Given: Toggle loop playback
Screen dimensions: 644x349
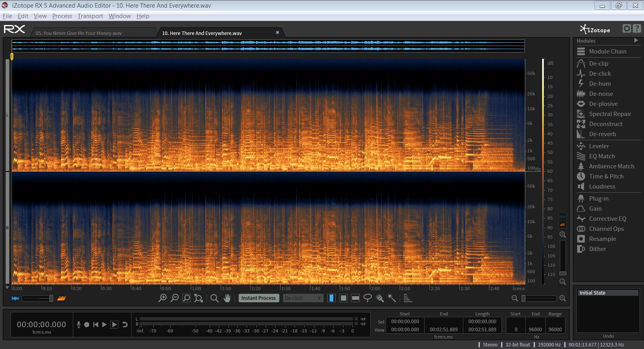Looking at the screenshot, I should tap(125, 324).
